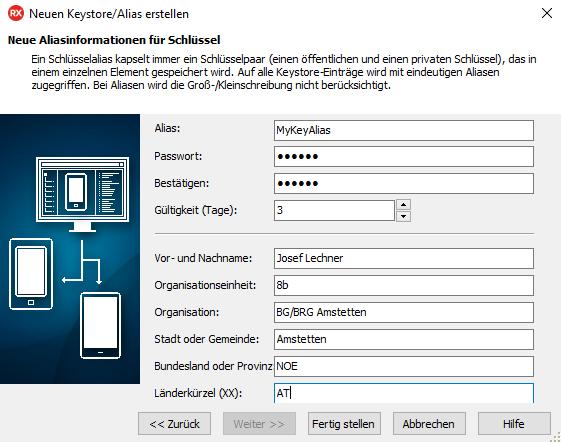Open help with the Hilfe button

pyautogui.click(x=514, y=424)
